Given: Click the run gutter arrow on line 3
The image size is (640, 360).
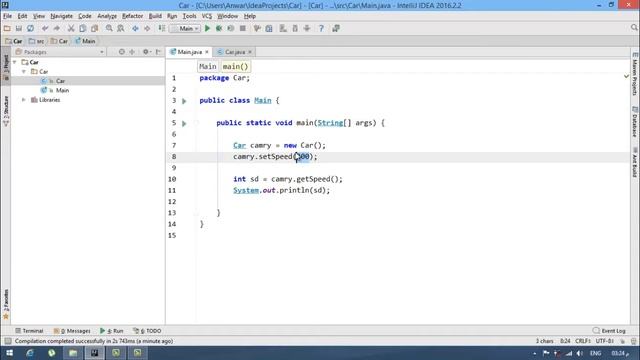Looking at the screenshot, I should (184, 101).
